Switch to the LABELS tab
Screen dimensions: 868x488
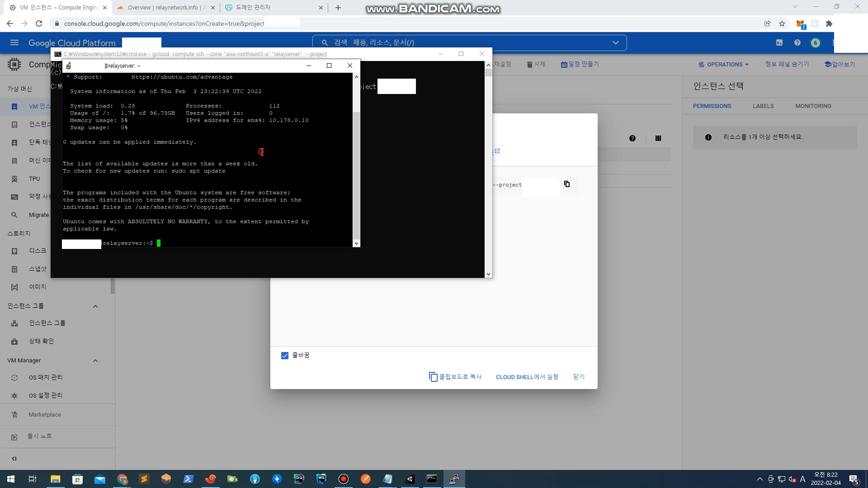click(x=763, y=106)
